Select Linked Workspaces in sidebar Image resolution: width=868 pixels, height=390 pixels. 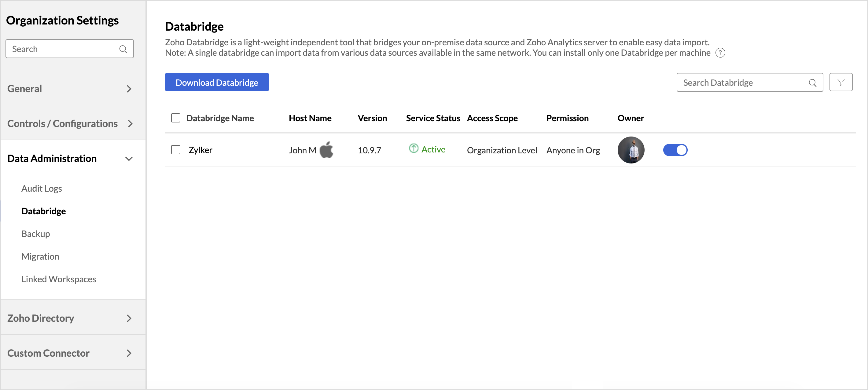(59, 279)
